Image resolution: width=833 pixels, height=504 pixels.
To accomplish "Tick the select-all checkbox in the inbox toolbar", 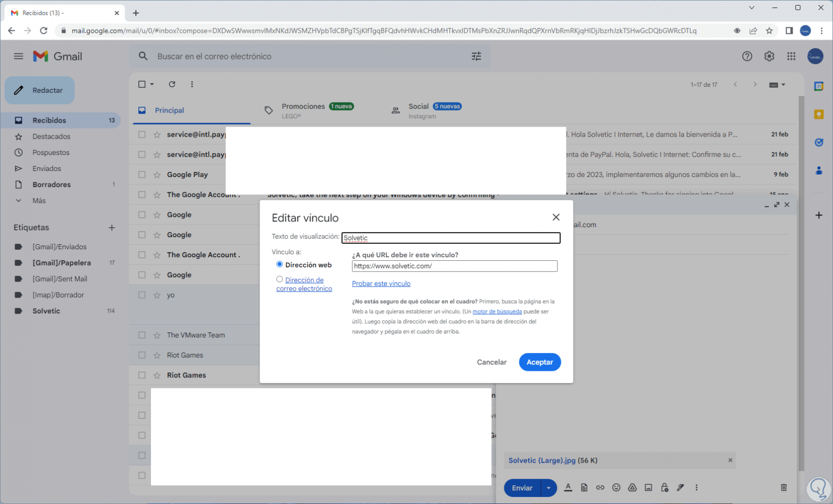I will (142, 84).
